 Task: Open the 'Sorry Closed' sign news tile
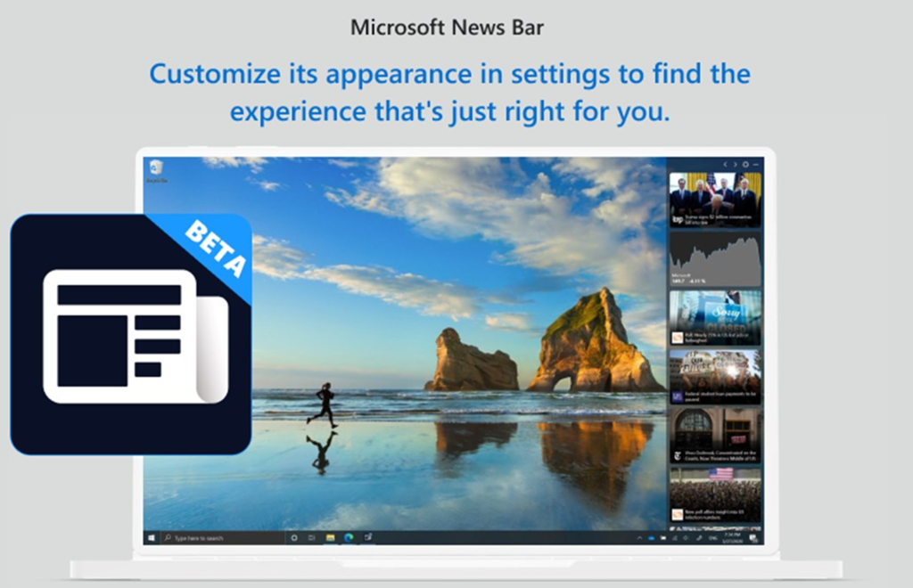point(715,317)
